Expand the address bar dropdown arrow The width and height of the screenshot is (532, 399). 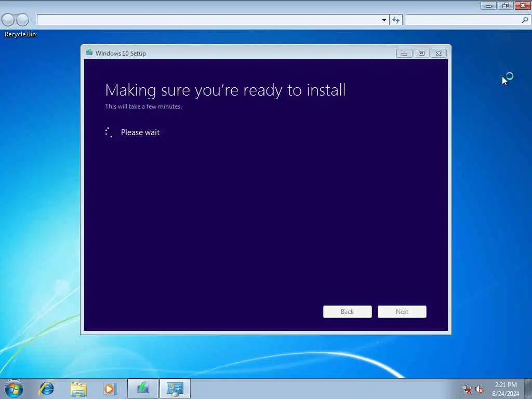tap(384, 20)
